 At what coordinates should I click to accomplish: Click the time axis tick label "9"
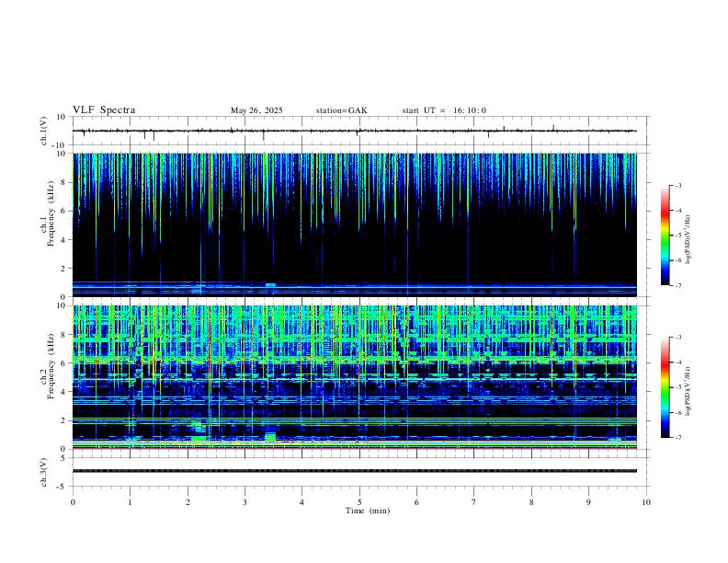point(588,502)
